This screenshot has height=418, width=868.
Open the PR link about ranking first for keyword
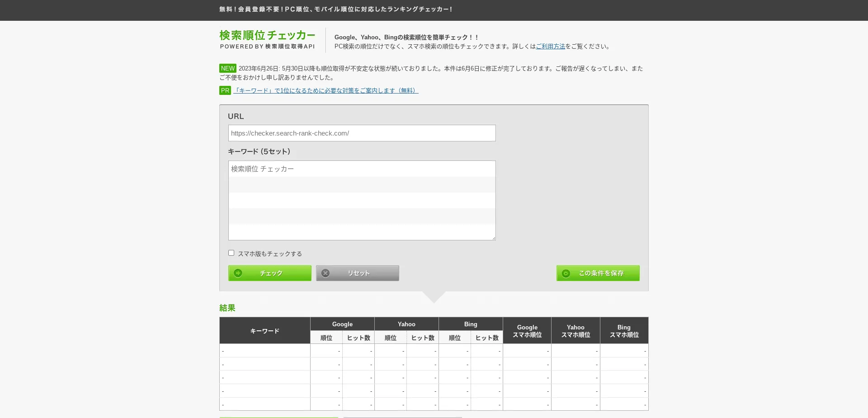pos(326,90)
